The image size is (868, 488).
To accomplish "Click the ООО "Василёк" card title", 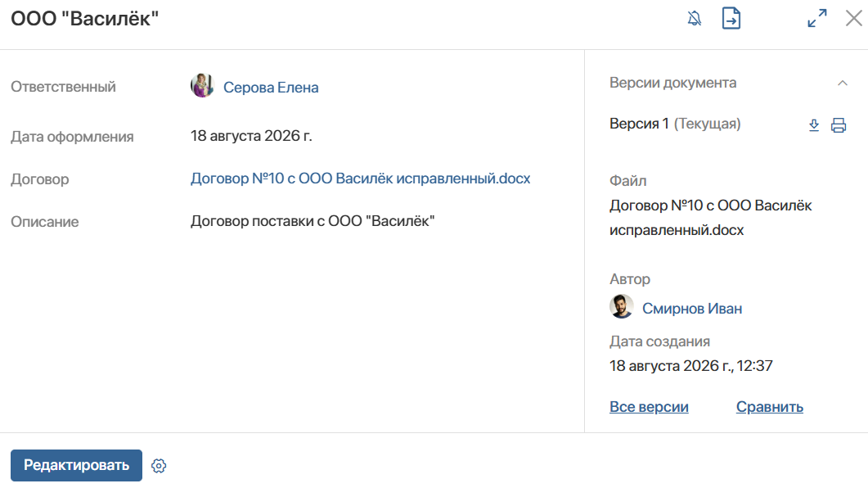I will tap(85, 18).
